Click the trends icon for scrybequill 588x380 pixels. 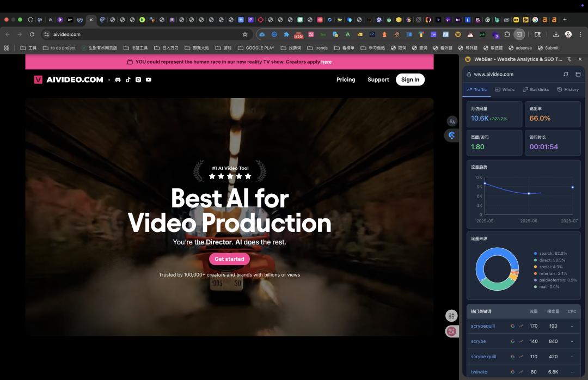coord(521,326)
